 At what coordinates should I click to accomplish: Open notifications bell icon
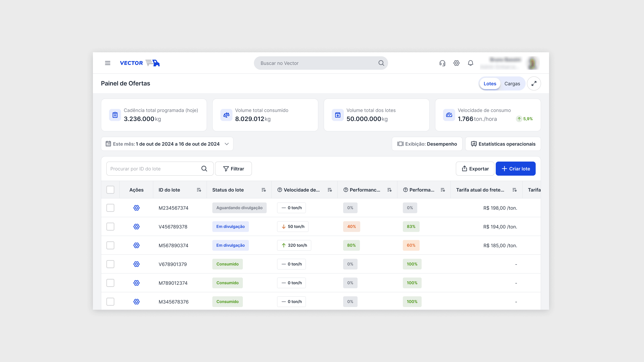(x=470, y=63)
